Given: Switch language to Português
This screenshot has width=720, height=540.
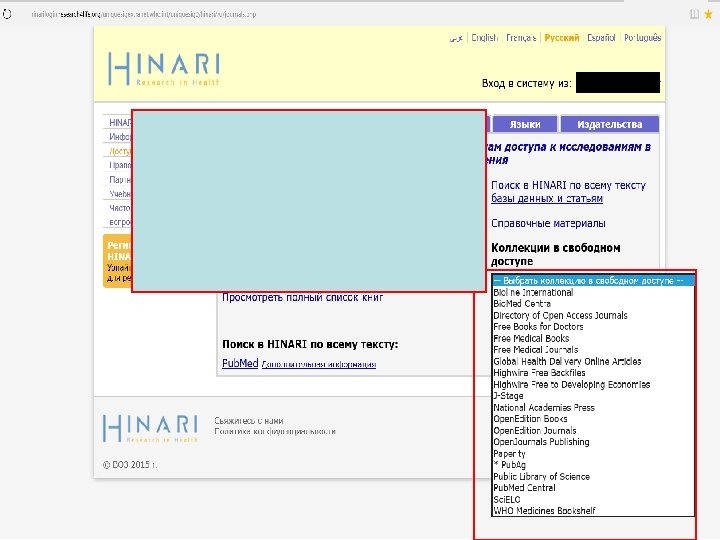Looking at the screenshot, I should pos(642,38).
